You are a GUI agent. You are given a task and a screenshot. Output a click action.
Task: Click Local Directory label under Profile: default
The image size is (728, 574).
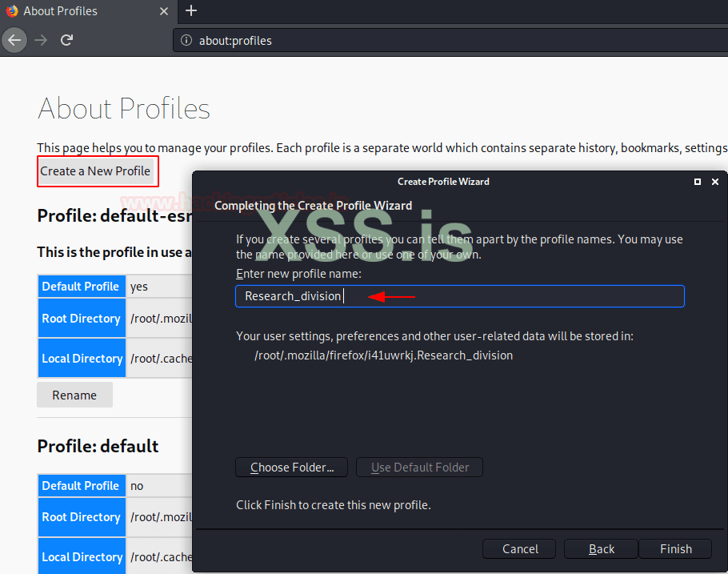tap(82, 557)
